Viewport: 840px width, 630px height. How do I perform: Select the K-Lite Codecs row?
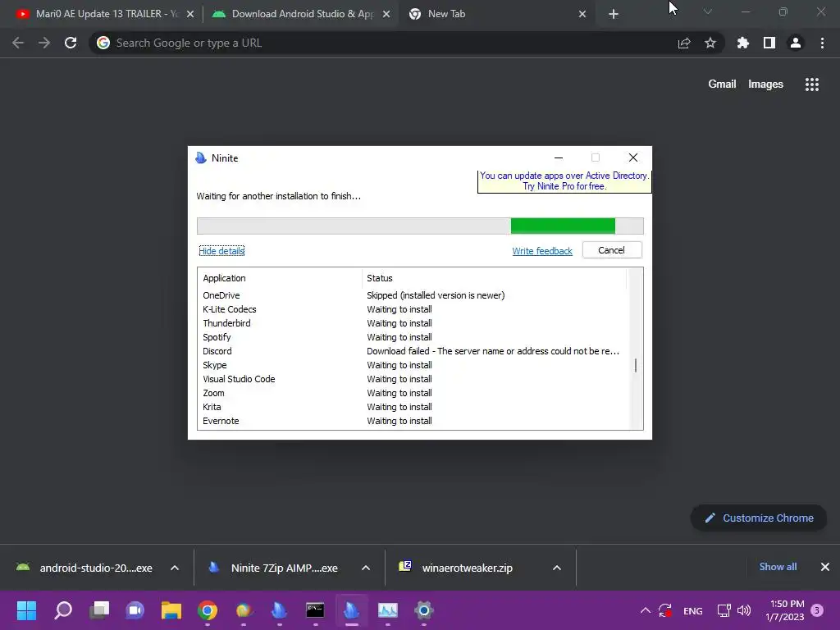coord(413,309)
